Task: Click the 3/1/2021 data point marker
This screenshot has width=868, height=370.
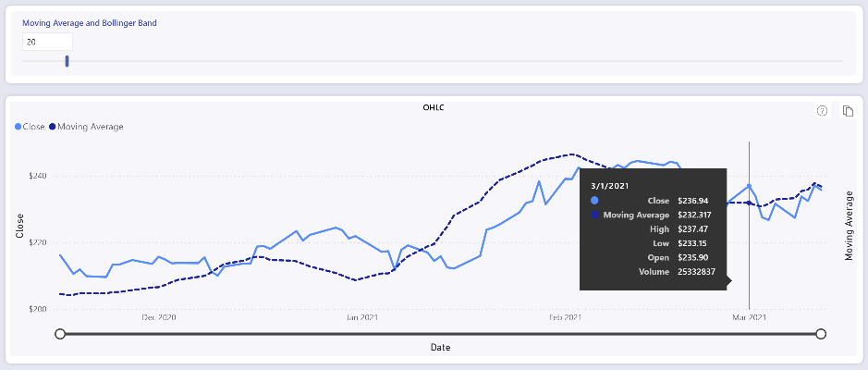Action: (749, 186)
